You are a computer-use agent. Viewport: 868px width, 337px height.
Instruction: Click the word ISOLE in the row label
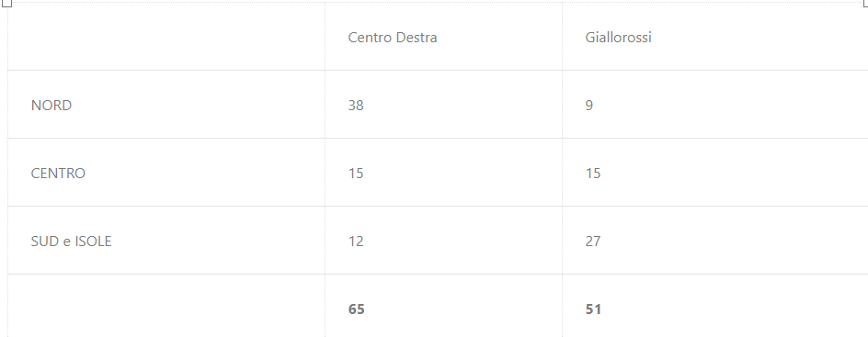(93, 241)
